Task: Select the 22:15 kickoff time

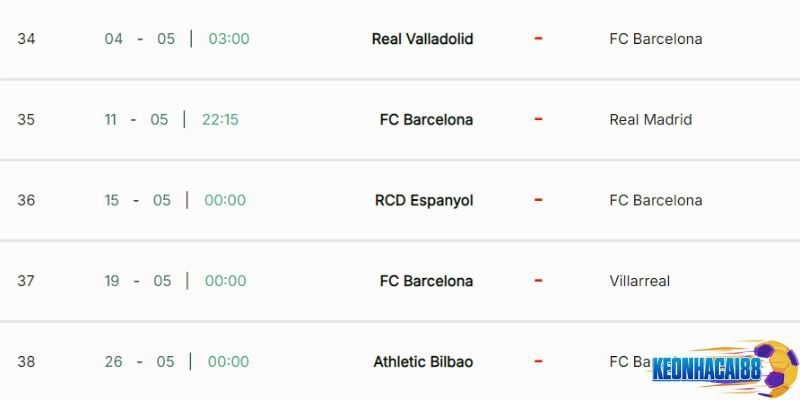Action: pos(220,120)
